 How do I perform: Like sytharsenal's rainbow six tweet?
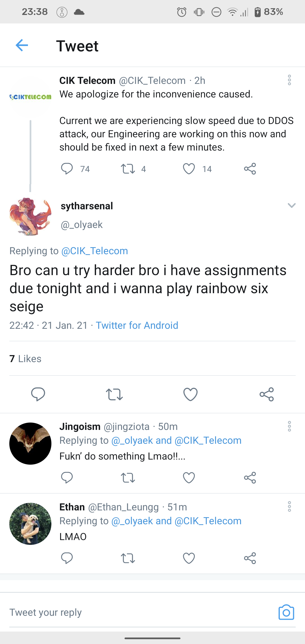191,394
